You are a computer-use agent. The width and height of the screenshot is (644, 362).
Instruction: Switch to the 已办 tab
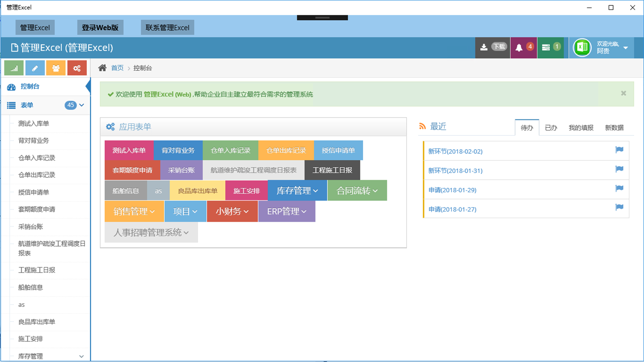(x=551, y=128)
